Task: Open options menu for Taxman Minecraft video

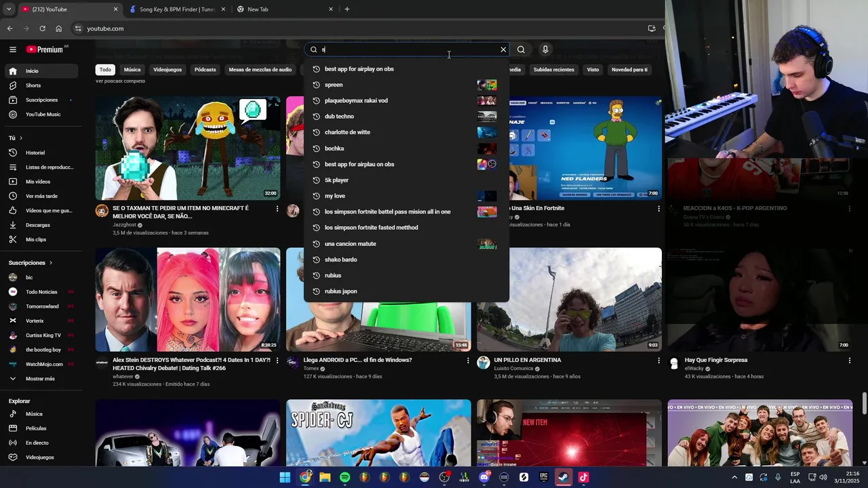Action: click(277, 209)
